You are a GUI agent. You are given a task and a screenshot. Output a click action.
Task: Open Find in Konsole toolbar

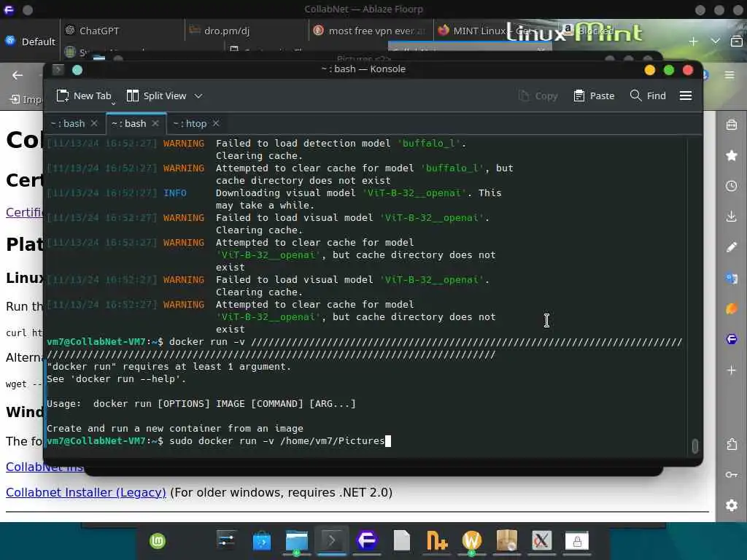point(648,96)
